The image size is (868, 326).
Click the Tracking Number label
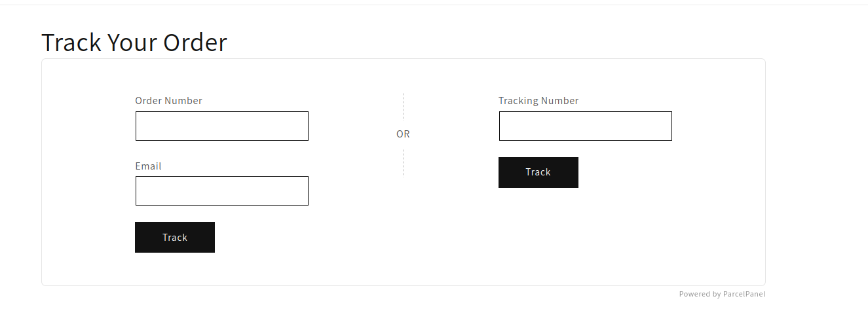click(x=538, y=101)
